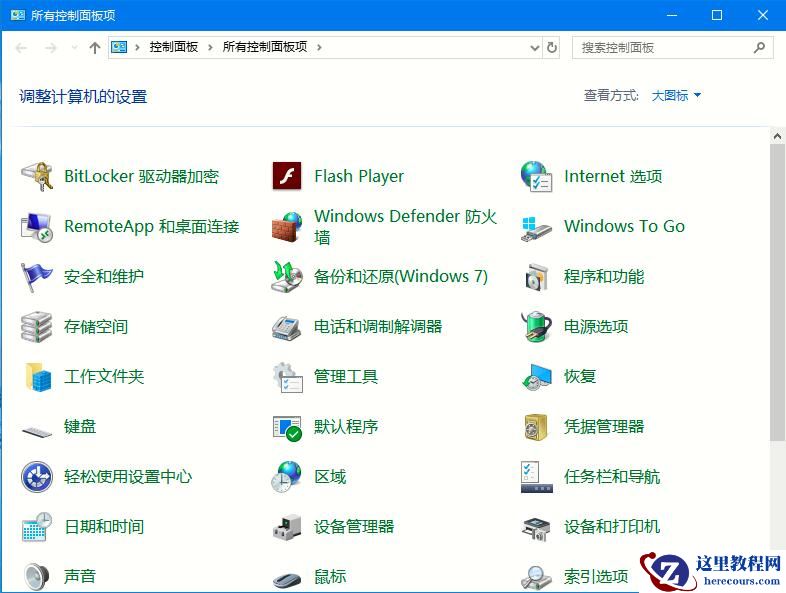Image resolution: width=786 pixels, height=593 pixels.
Task: Open the 日期和时间 link text
Action: tap(104, 527)
